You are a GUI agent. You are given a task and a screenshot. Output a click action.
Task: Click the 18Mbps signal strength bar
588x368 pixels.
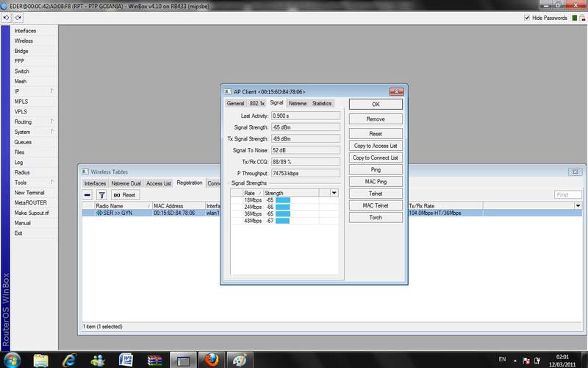tap(283, 200)
